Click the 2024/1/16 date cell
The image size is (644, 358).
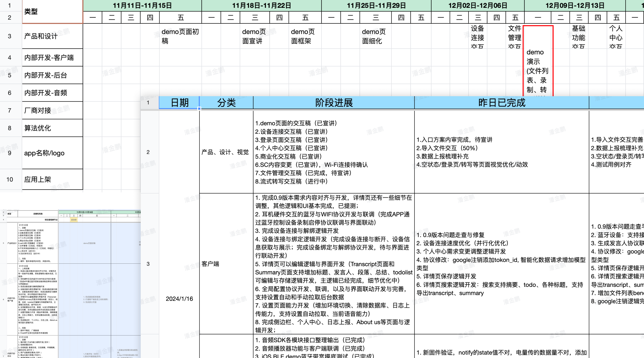(179, 299)
